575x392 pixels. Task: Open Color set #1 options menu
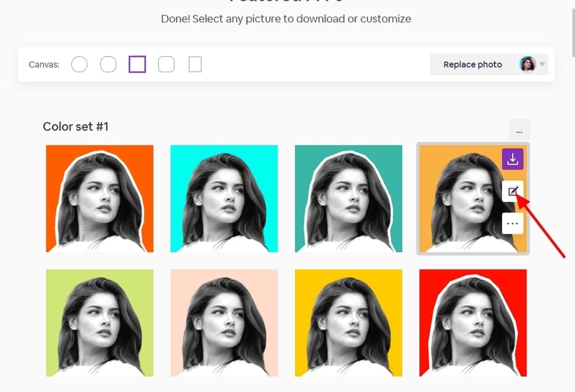click(x=519, y=130)
